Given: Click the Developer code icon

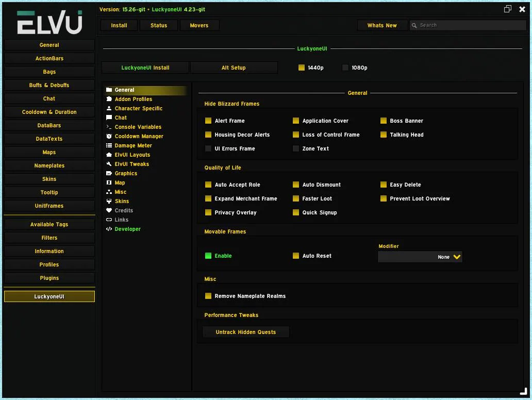Looking at the screenshot, I should click(109, 229).
